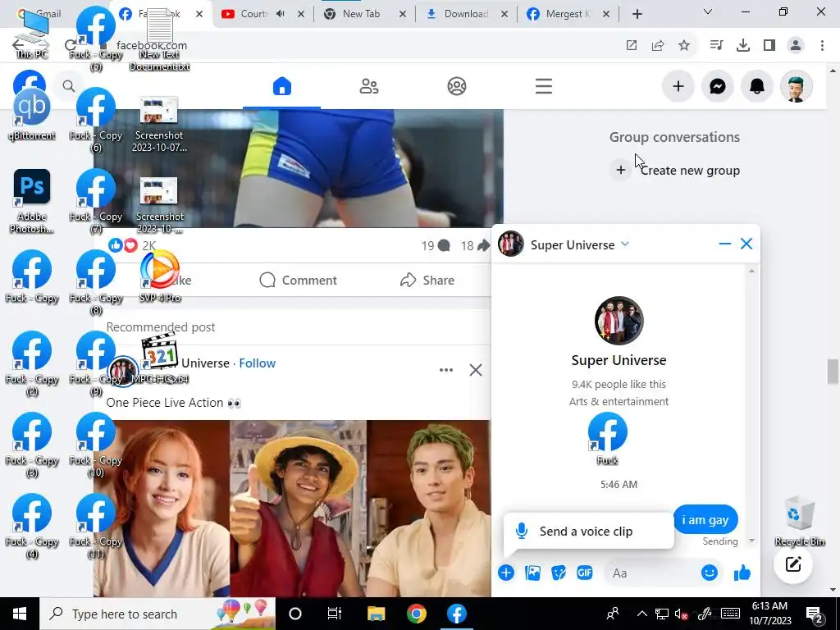The width and height of the screenshot is (840, 630).
Task: Open the Friends icon in Facebook navbar
Action: click(368, 86)
